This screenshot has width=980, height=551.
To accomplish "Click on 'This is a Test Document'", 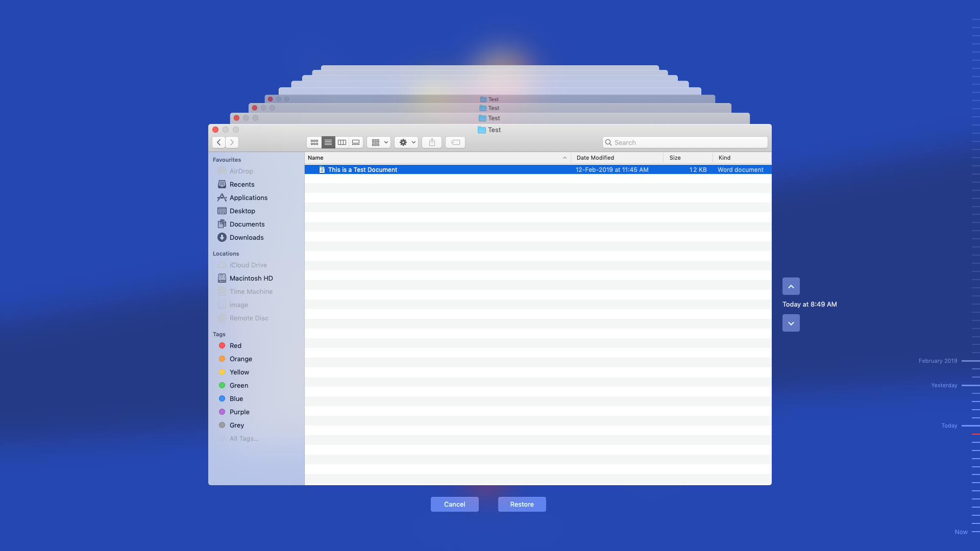I will pyautogui.click(x=362, y=169).
